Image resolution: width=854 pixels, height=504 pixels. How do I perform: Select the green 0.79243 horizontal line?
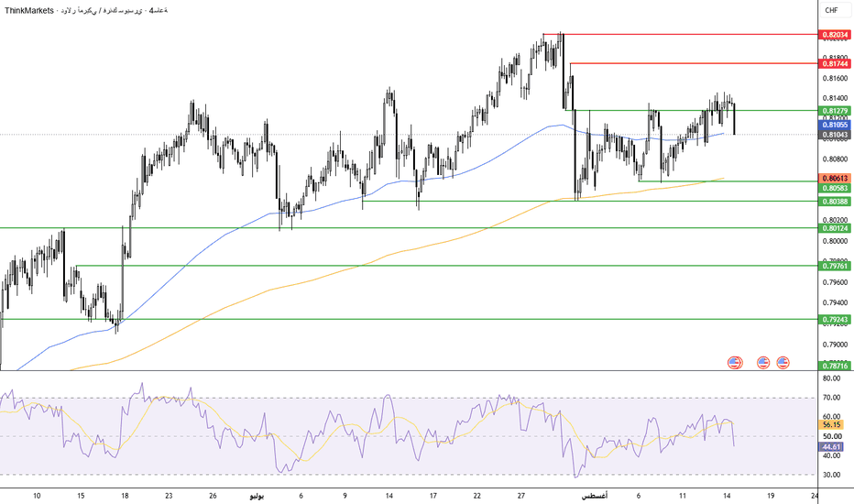[x=409, y=319]
